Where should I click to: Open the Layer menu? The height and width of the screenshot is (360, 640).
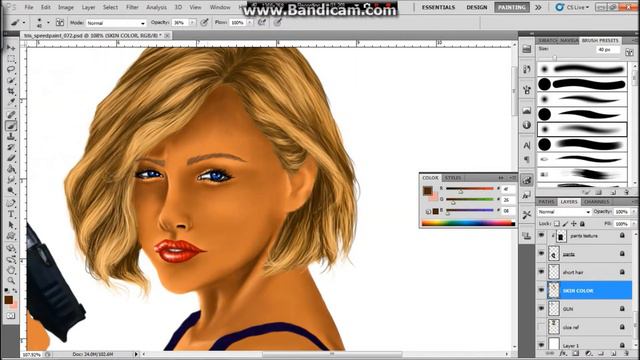(x=88, y=7)
